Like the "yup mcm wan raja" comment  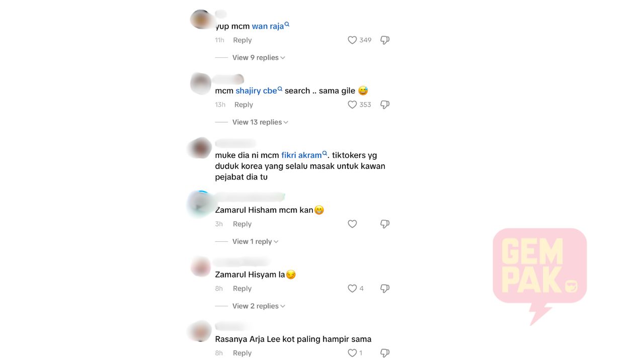coord(352,40)
